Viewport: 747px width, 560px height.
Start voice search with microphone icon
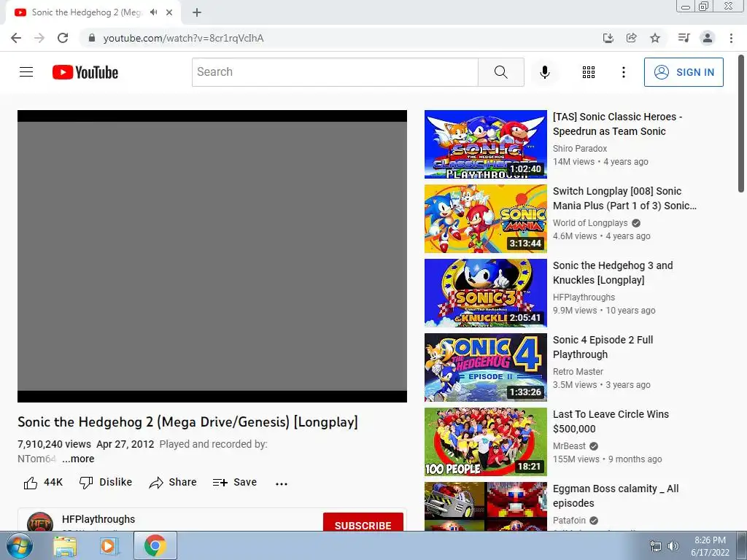pos(544,72)
